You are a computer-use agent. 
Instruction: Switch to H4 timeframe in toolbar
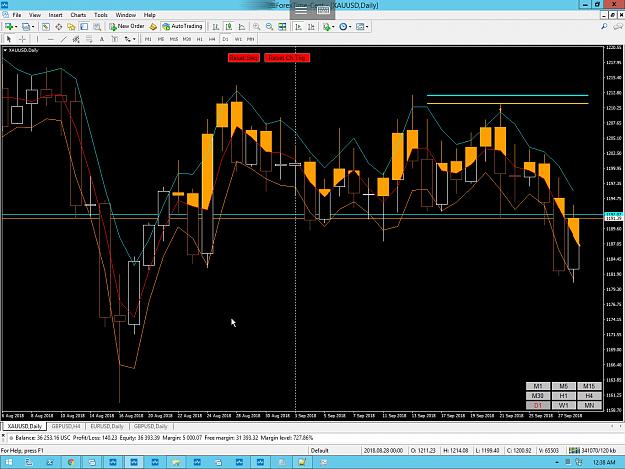(x=212, y=39)
